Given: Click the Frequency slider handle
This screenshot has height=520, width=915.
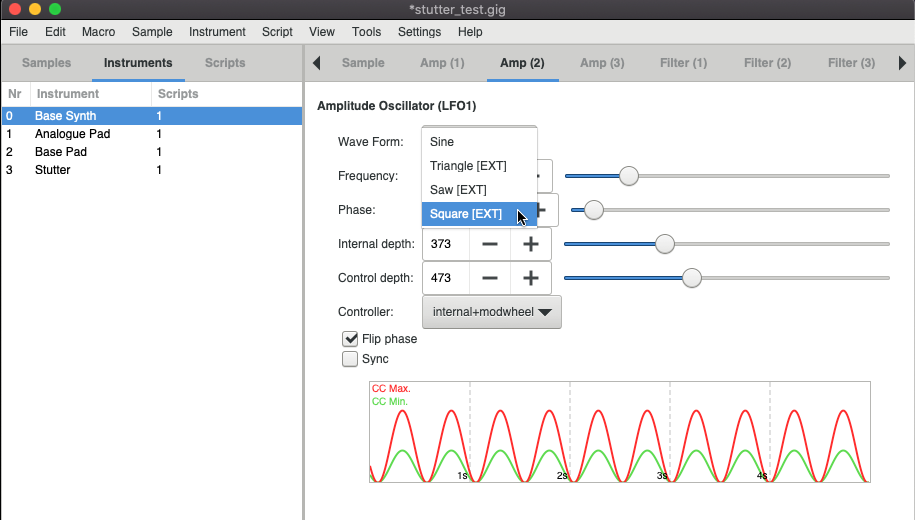Looking at the screenshot, I should pyautogui.click(x=628, y=176).
